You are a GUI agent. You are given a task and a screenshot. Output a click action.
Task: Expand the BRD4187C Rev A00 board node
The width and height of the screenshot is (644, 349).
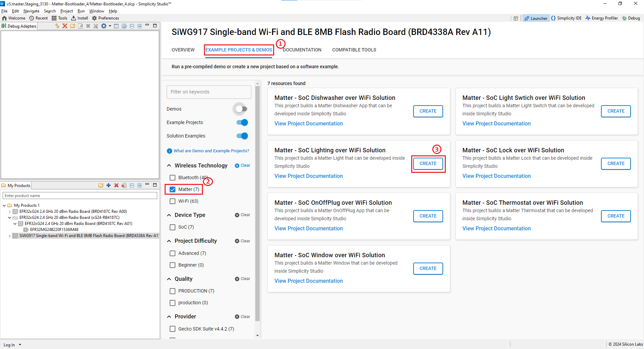tap(9, 211)
